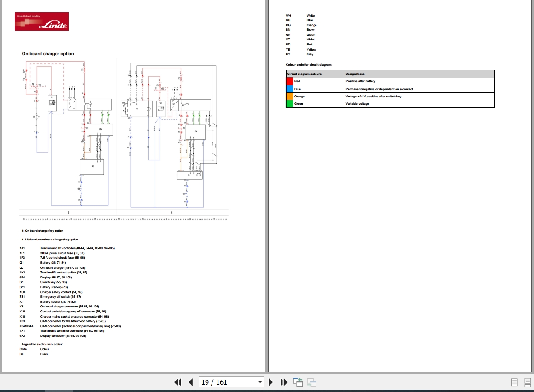Click the Orange colour swatch cell

[x=289, y=97]
